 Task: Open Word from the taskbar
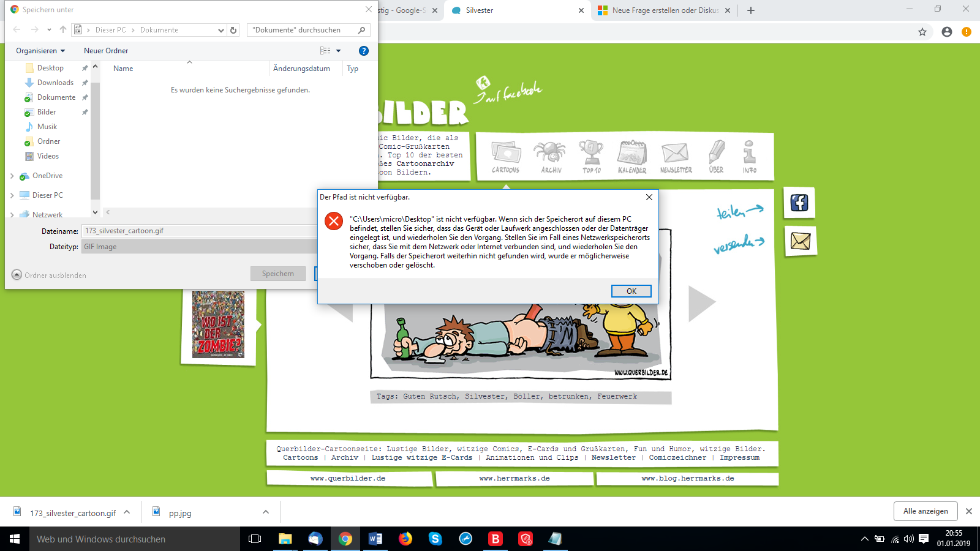point(375,539)
